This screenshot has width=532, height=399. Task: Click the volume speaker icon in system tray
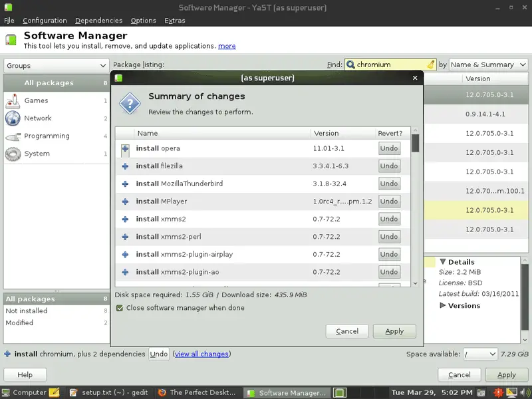point(524,392)
